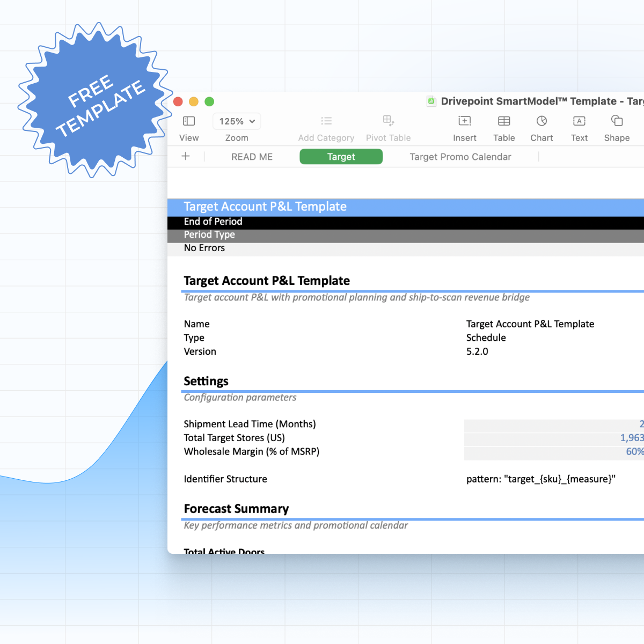The width and height of the screenshot is (644, 644).
Task: Click the '5.2.0' version cell
Action: click(478, 352)
